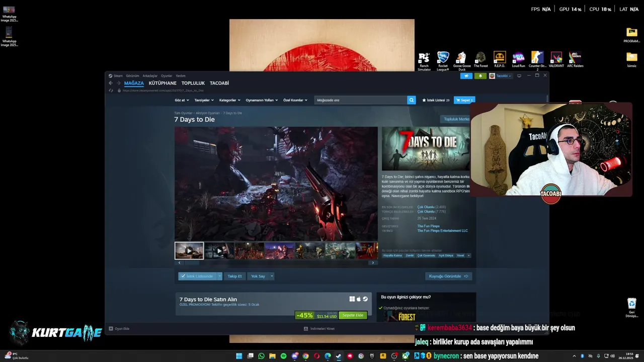The width and height of the screenshot is (644, 362).
Task: Click the Aksiyon Oyunları breadcrumb
Action: (208, 113)
